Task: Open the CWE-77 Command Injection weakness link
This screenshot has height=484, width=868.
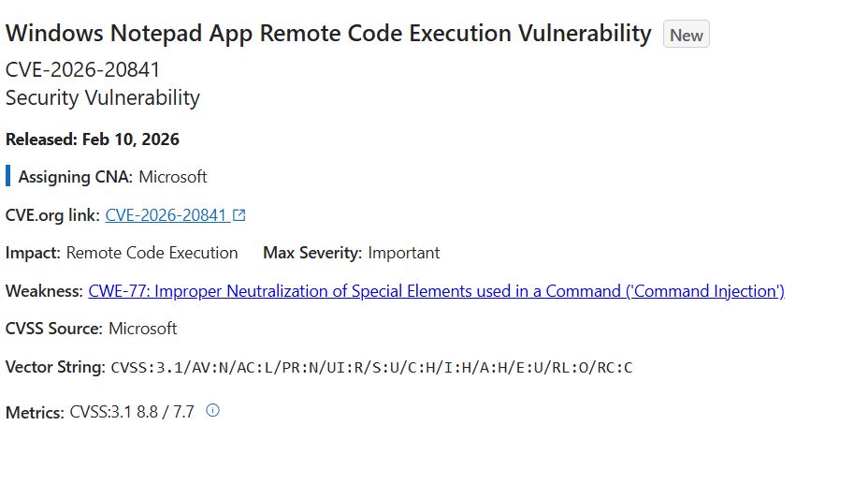Action: (436, 291)
